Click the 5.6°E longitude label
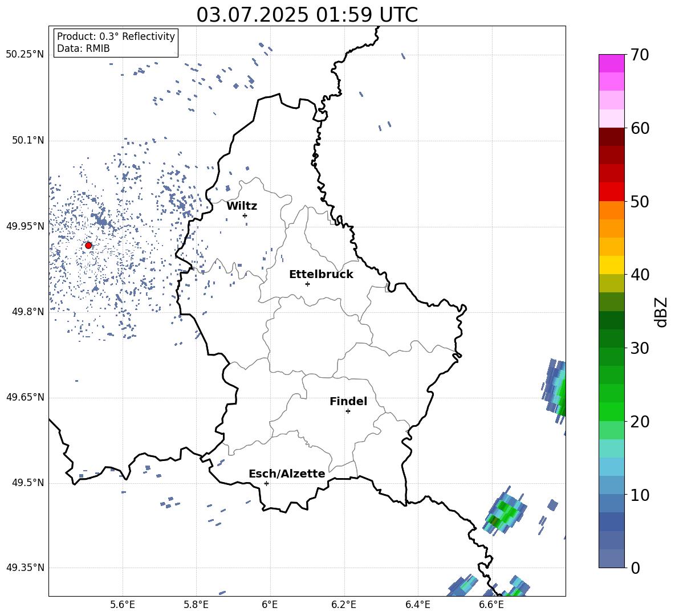 tap(123, 605)
